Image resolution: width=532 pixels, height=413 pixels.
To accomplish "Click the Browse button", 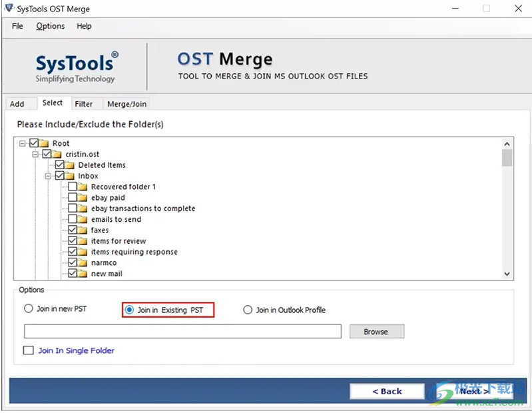I will coord(376,332).
